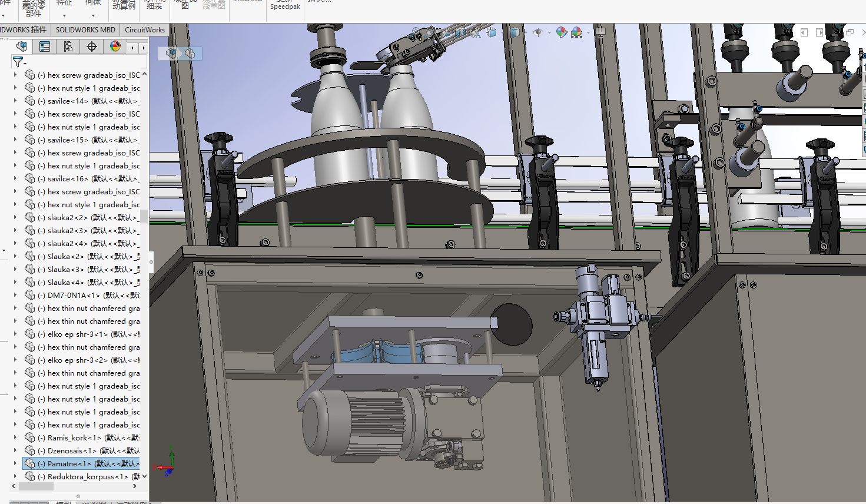
Task: Open the ConfigurationManager tab icon
Action: [68, 46]
